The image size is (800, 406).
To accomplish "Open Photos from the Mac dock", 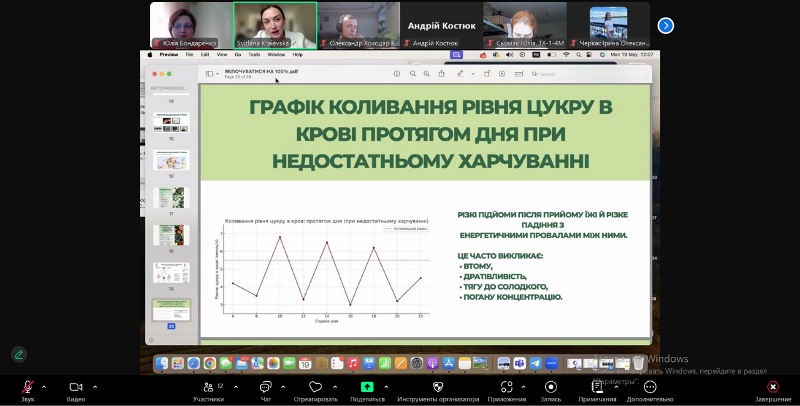I will (x=273, y=363).
